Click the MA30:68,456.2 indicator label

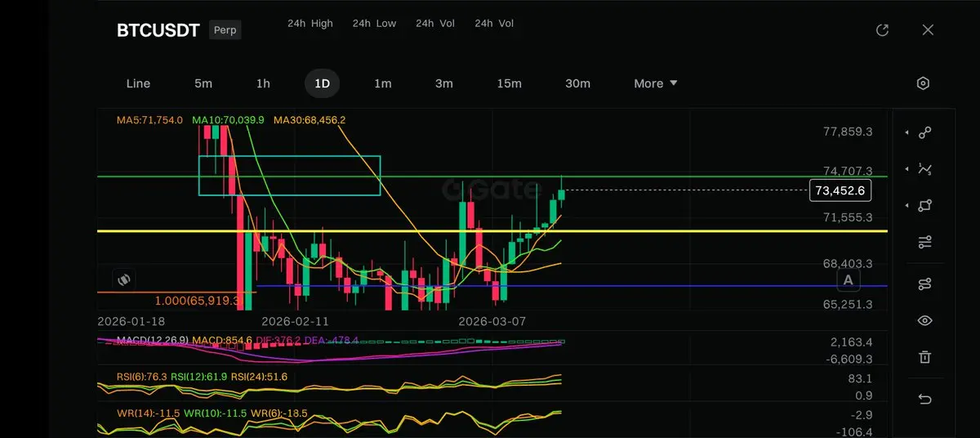310,120
